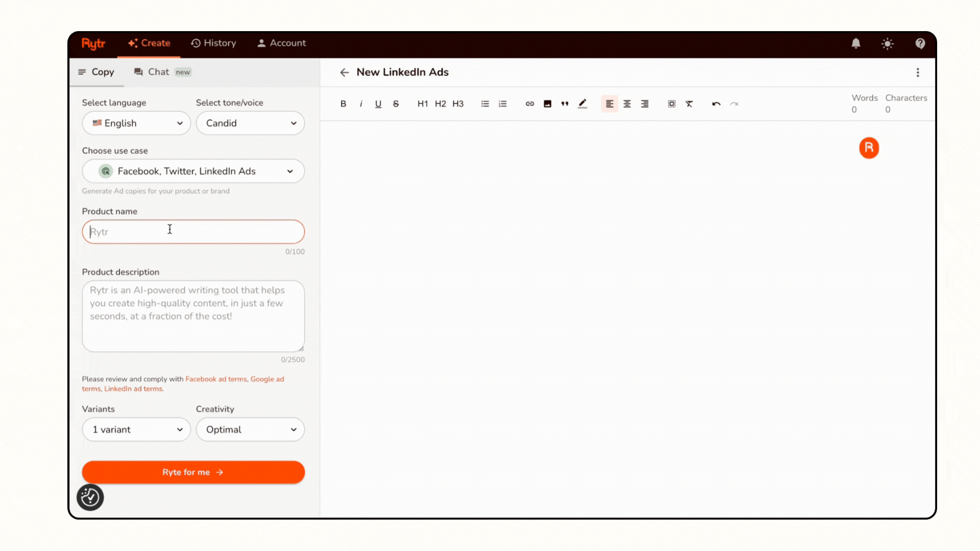The height and width of the screenshot is (551, 980).
Task: Apply bold formatting in the editor toolbar
Action: [343, 104]
